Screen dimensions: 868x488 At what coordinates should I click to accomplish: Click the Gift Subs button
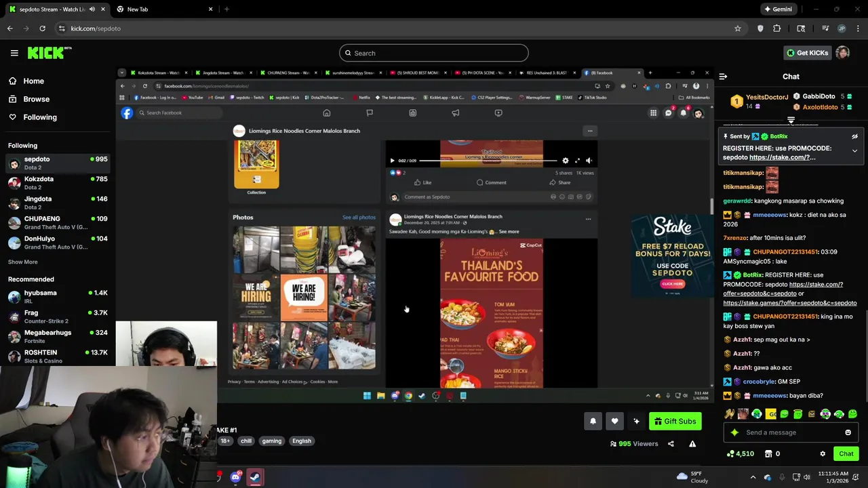click(675, 422)
